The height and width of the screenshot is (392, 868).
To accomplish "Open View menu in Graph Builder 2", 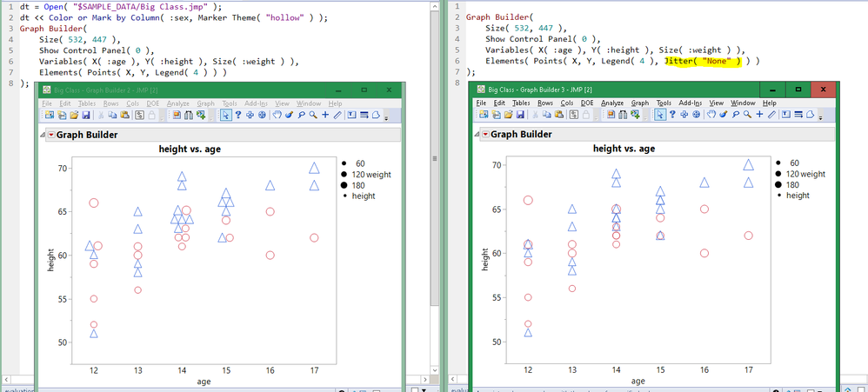I will click(282, 103).
